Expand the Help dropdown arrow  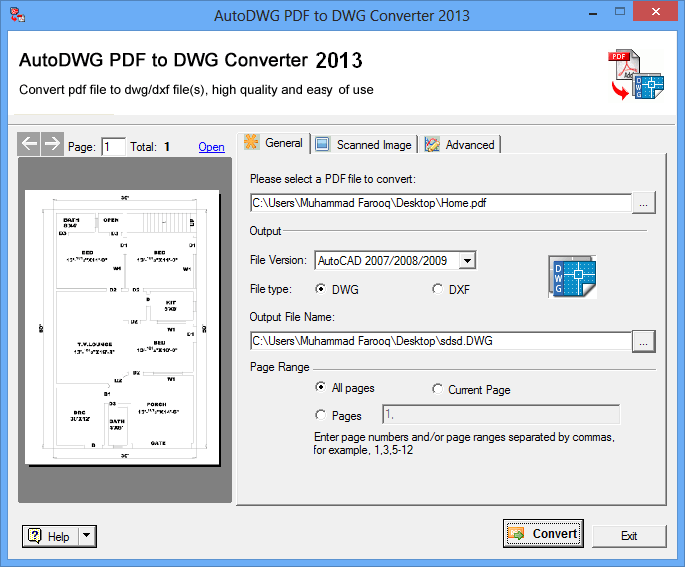coord(87,536)
